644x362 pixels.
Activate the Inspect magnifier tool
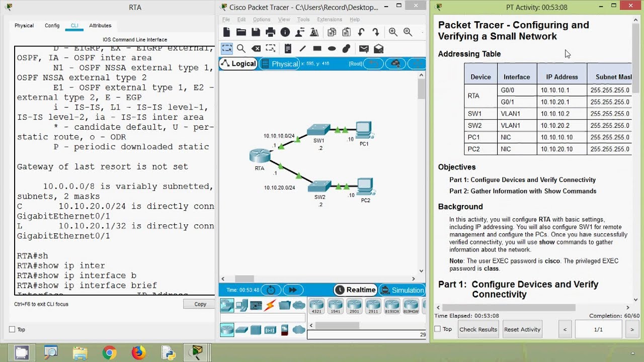pos(241,49)
